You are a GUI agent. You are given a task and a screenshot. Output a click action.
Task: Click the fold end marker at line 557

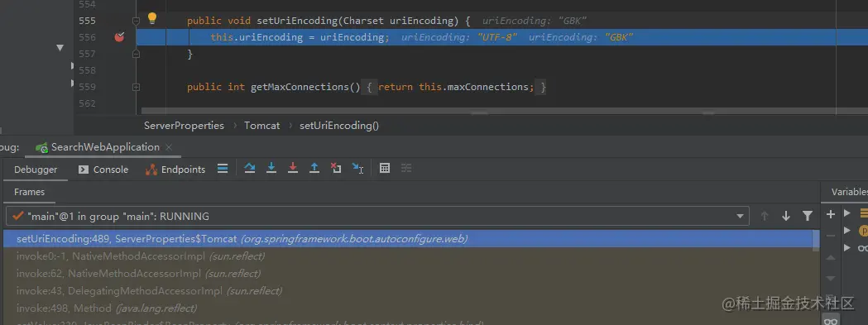[137, 55]
